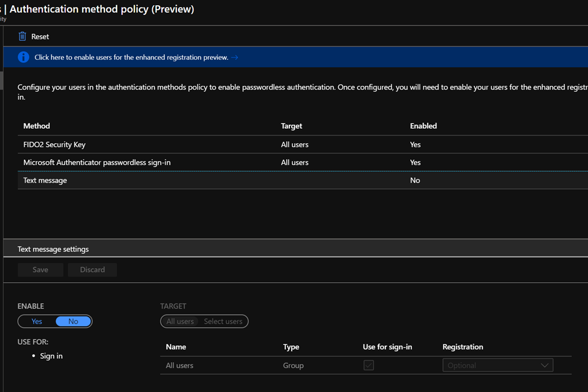Open the Registration Optional dropdown
Screen dimensions: 588x392
pyautogui.click(x=491, y=366)
